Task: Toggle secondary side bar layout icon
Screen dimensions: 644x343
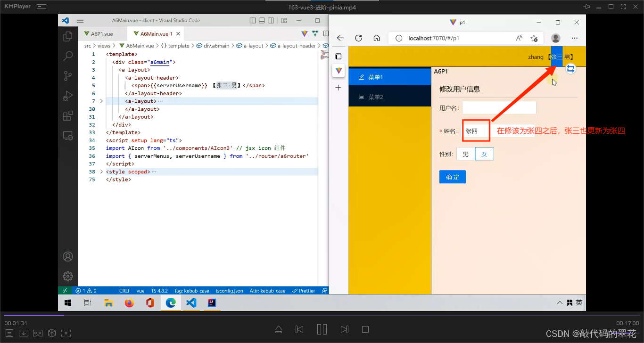Action: click(271, 21)
